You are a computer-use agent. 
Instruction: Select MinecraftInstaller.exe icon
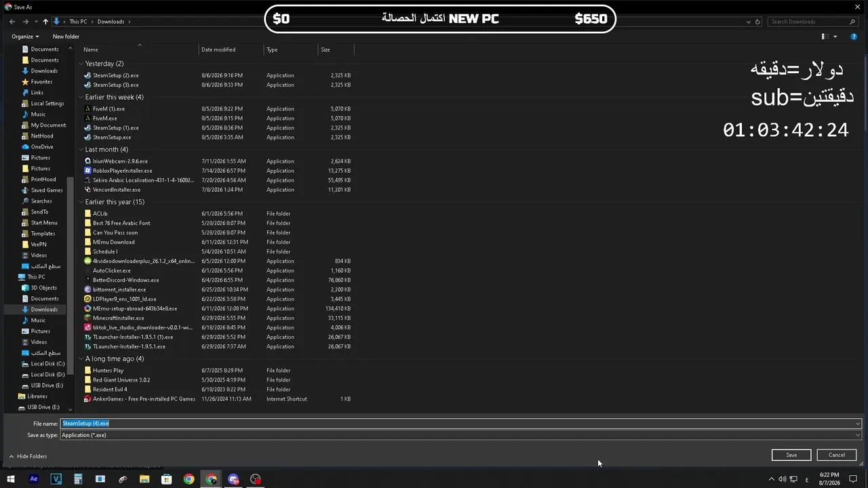click(x=87, y=318)
